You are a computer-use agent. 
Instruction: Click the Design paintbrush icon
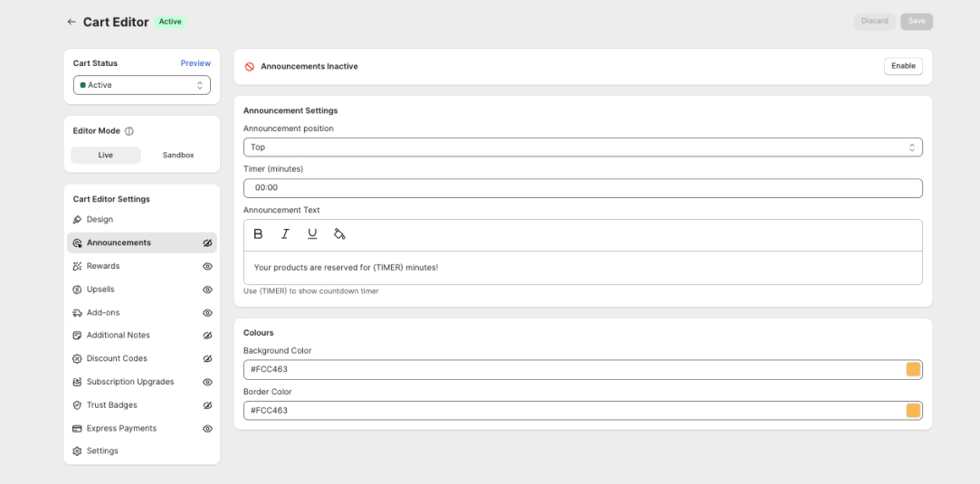[x=77, y=220]
